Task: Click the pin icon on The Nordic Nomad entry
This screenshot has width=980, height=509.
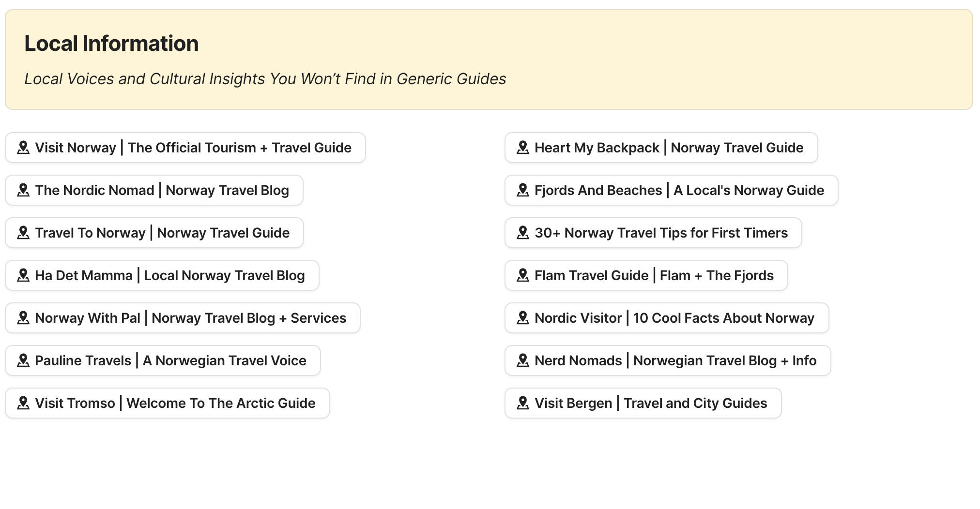Action: [23, 190]
